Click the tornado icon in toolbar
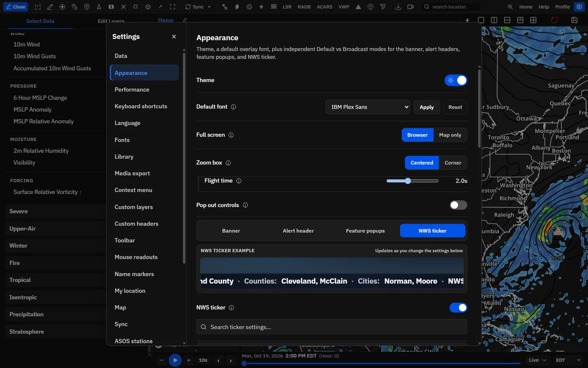 383,7
